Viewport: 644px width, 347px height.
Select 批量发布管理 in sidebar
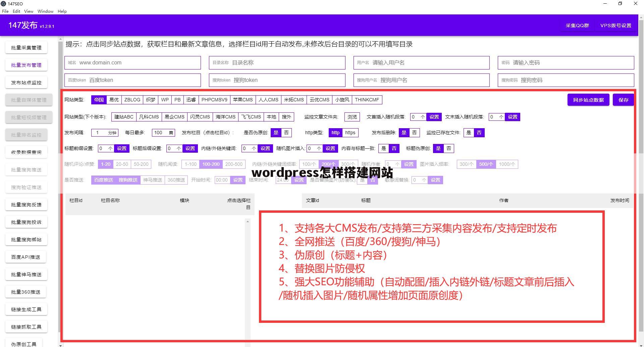click(x=26, y=65)
